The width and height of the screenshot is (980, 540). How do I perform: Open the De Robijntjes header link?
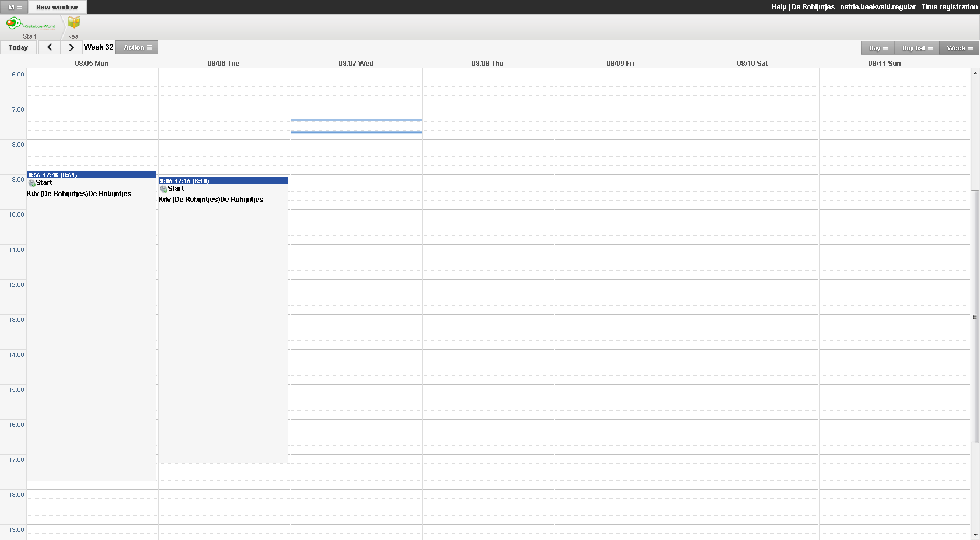coord(813,7)
